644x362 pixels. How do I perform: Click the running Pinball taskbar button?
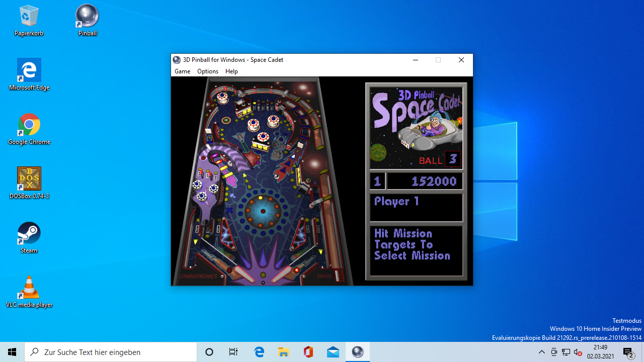[358, 352]
